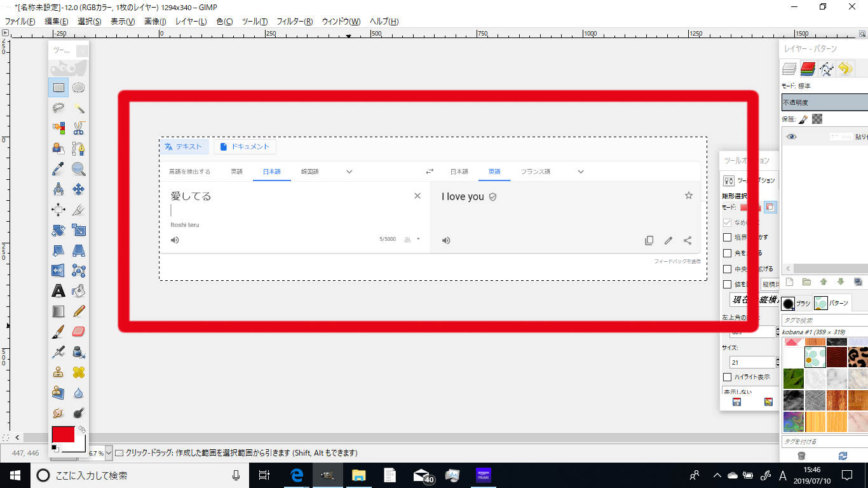Delete the selected pattern with trash icon
This screenshot has width=868, height=488.
(801, 456)
